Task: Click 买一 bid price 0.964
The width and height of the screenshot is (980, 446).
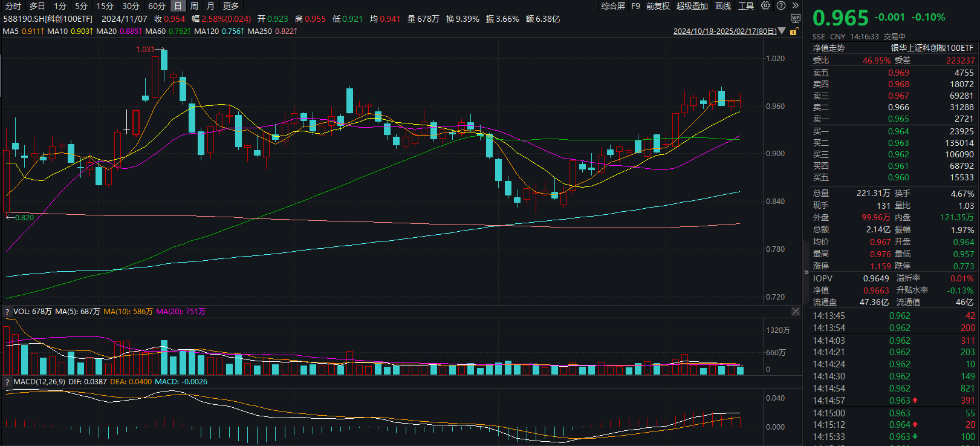Action: click(898, 131)
